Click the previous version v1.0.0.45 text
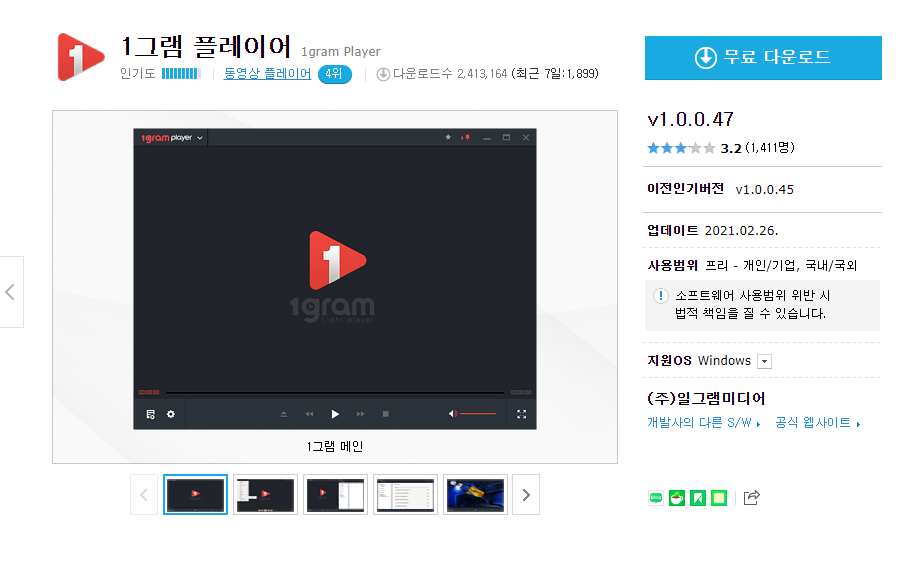Image resolution: width=908 pixels, height=566 pixels. coord(764,189)
